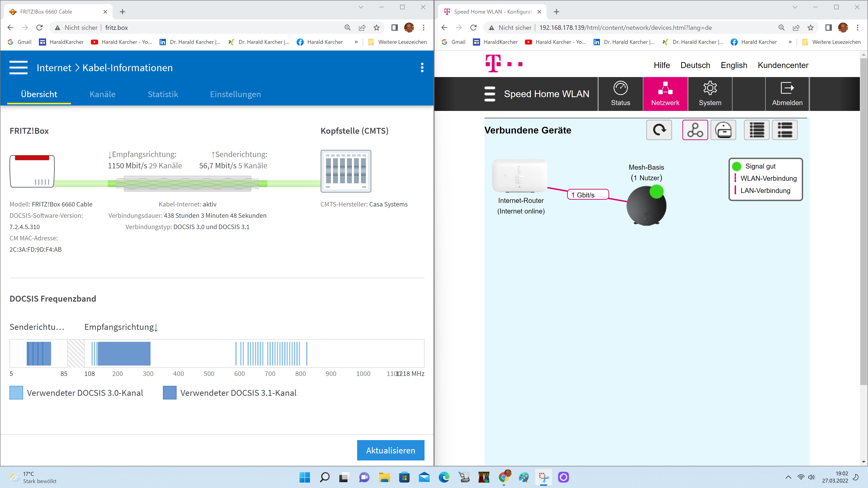868x488 pixels.
Task: Click the refresh connected devices icon
Action: coord(659,130)
